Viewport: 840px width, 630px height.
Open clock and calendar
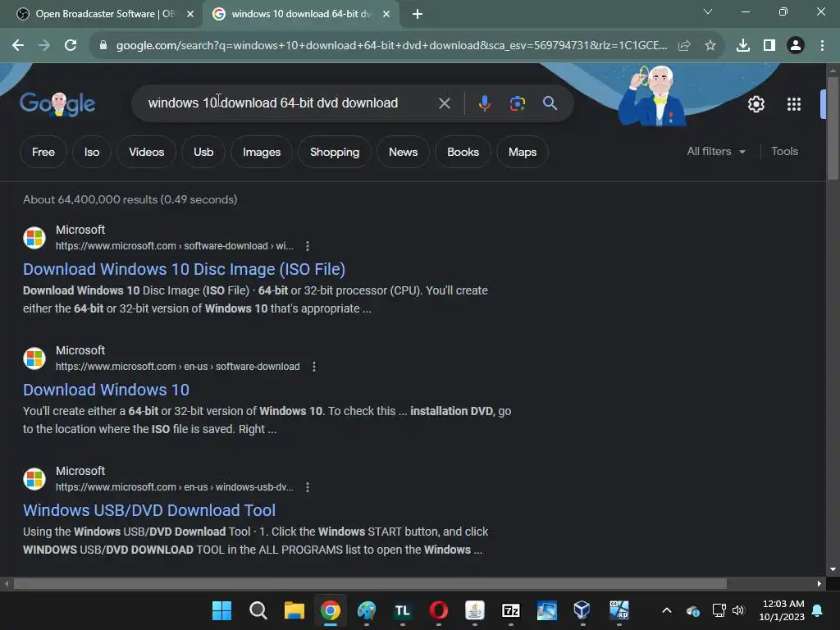pyautogui.click(x=782, y=610)
